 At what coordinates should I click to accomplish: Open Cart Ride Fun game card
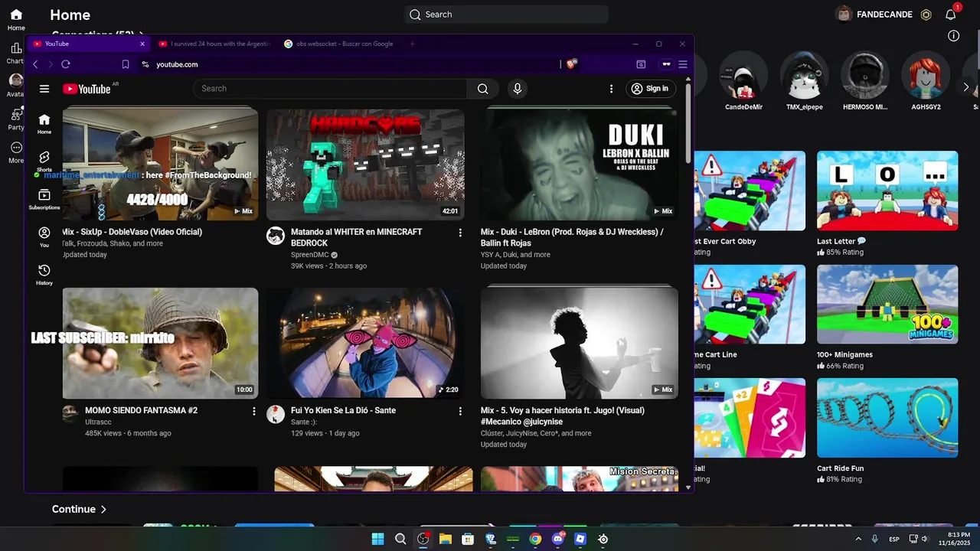(887, 431)
